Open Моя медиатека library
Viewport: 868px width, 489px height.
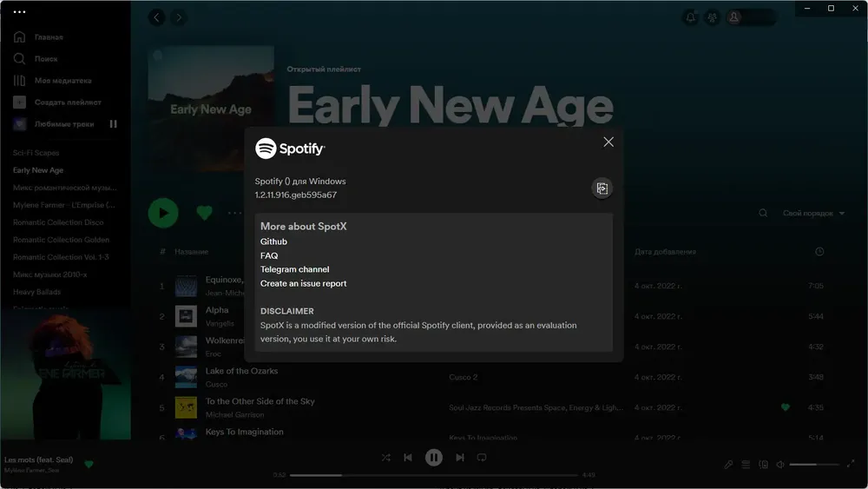tap(52, 80)
